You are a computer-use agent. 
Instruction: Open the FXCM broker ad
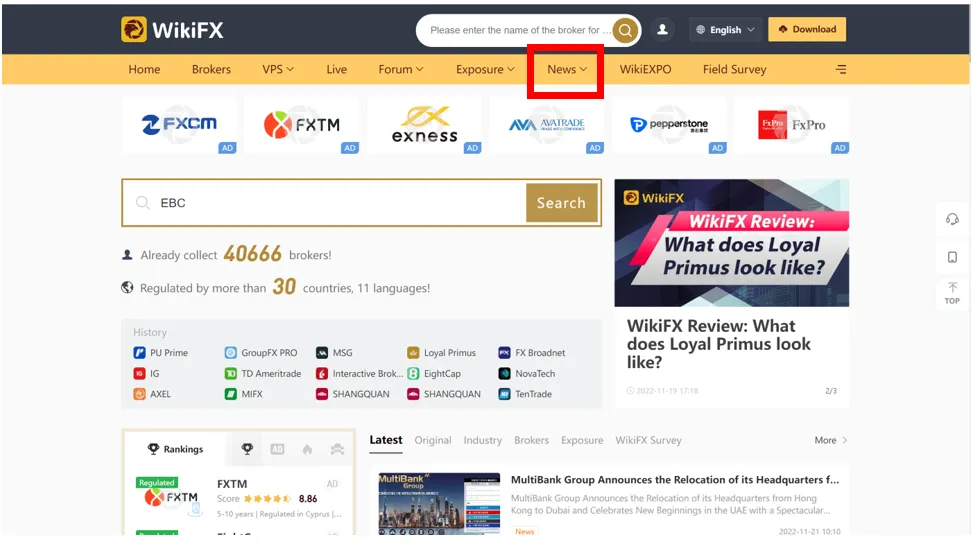pos(179,125)
